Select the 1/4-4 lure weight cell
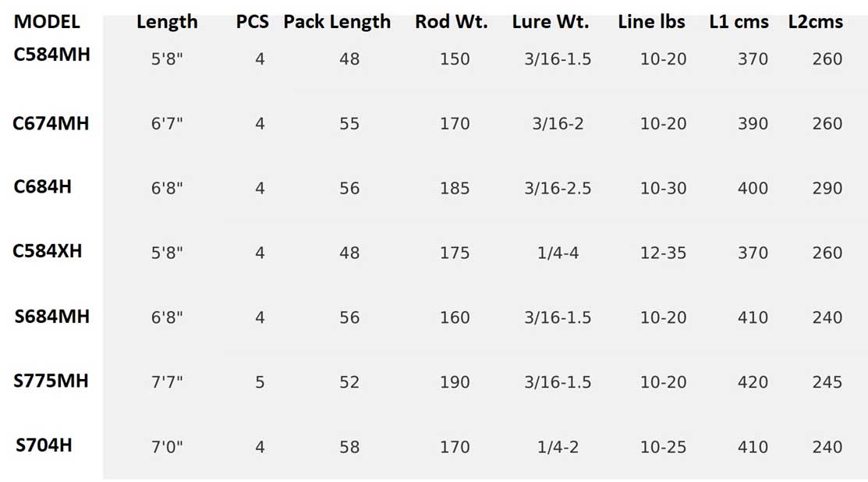The image size is (868, 482). coord(558,253)
